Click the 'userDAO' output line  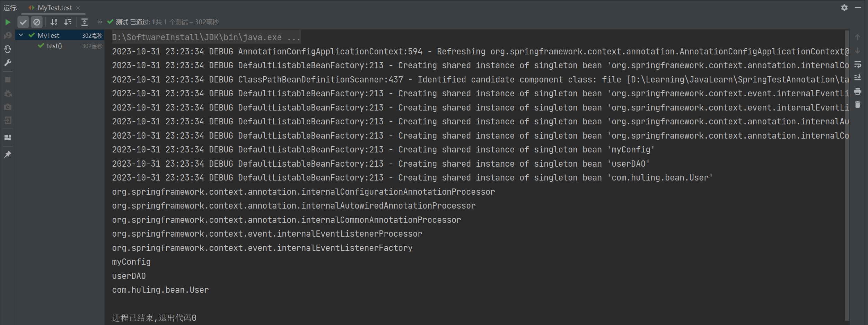(x=129, y=276)
